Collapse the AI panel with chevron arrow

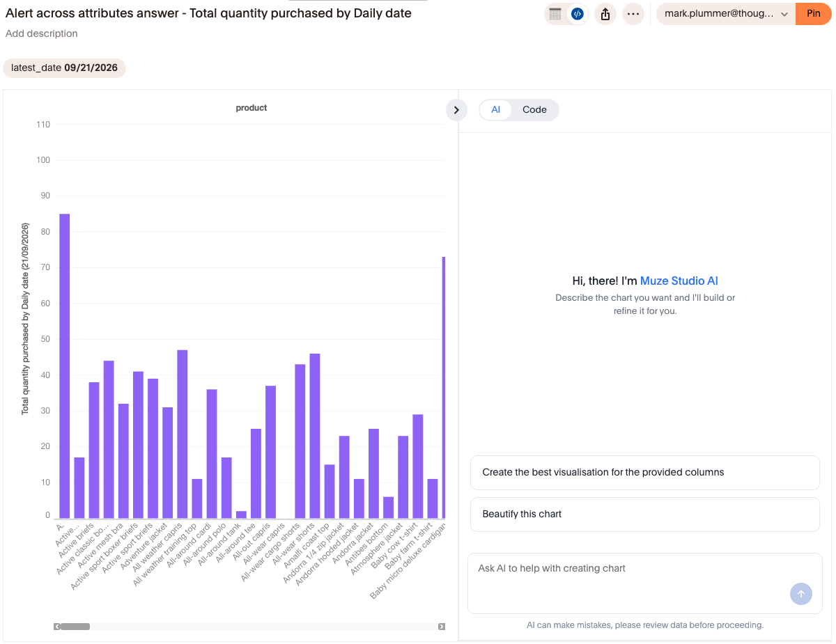456,109
